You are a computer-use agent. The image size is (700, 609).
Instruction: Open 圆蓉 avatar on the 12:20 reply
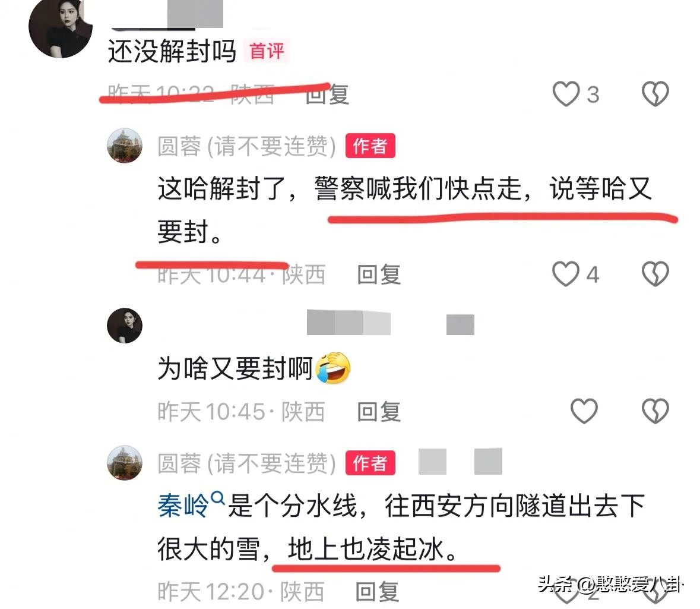coord(125,463)
